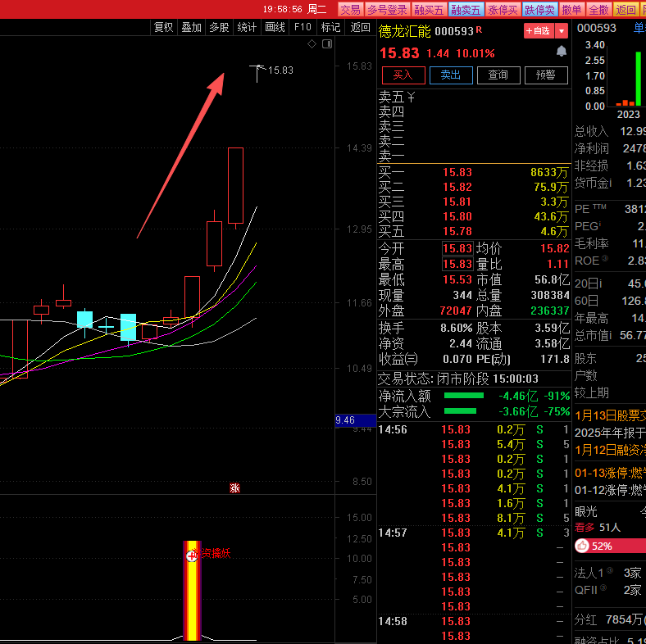Click the 换手 8.60% value

click(456, 329)
